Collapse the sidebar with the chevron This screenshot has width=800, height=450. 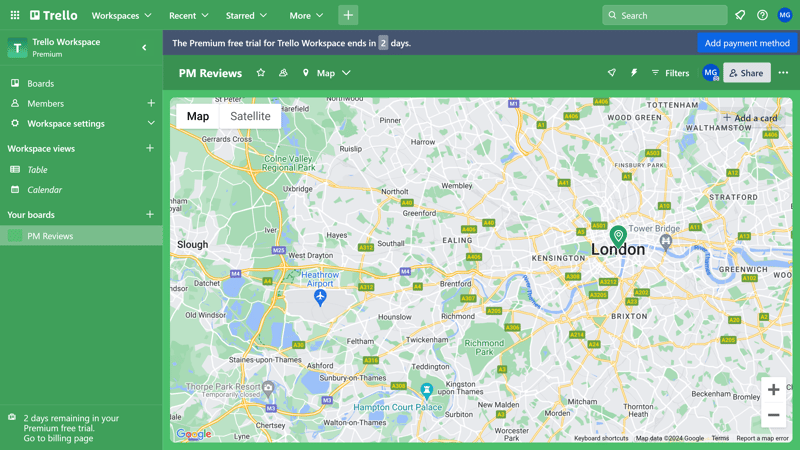144,47
